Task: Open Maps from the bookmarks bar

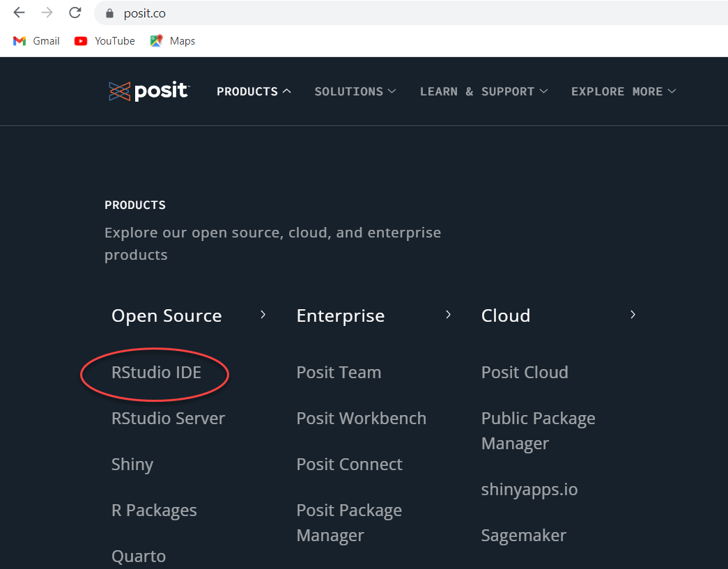Action: click(171, 40)
